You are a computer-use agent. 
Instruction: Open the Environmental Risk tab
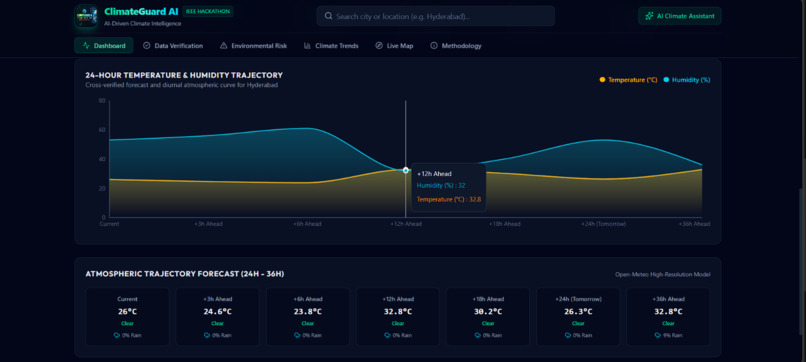253,46
